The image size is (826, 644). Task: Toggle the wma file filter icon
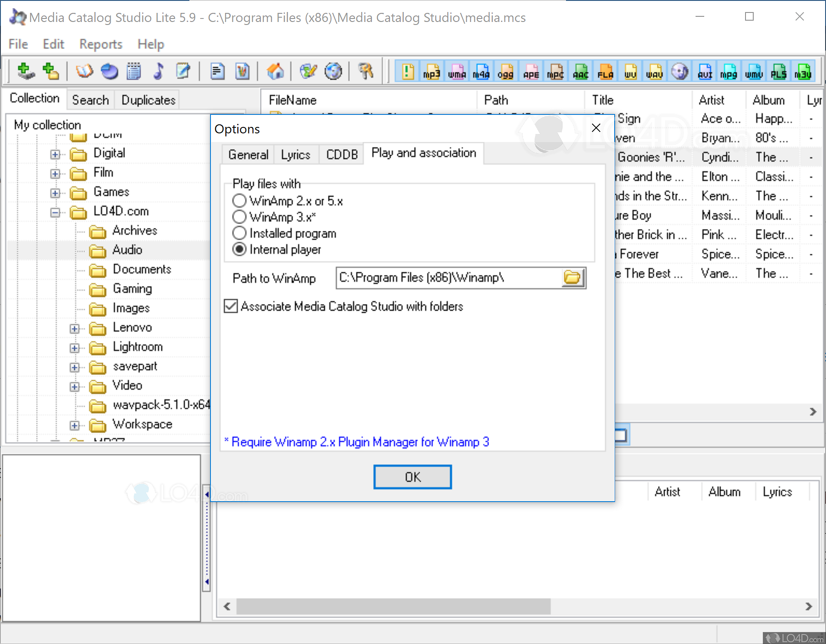[x=456, y=72]
